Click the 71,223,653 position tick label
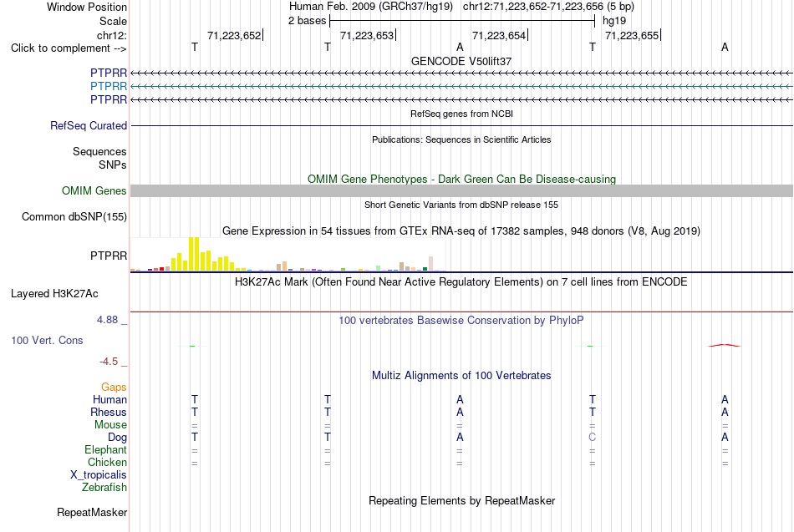The width and height of the screenshot is (794, 532). (367, 35)
